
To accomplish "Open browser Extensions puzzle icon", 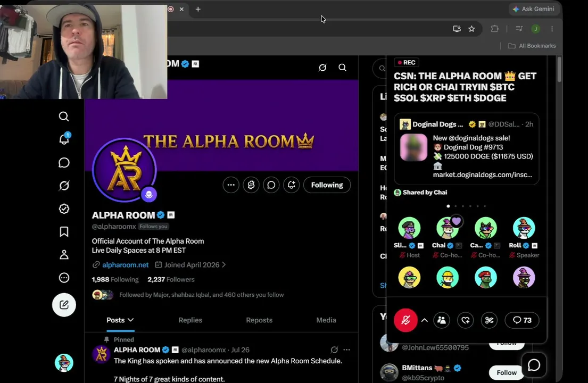I will (x=495, y=29).
